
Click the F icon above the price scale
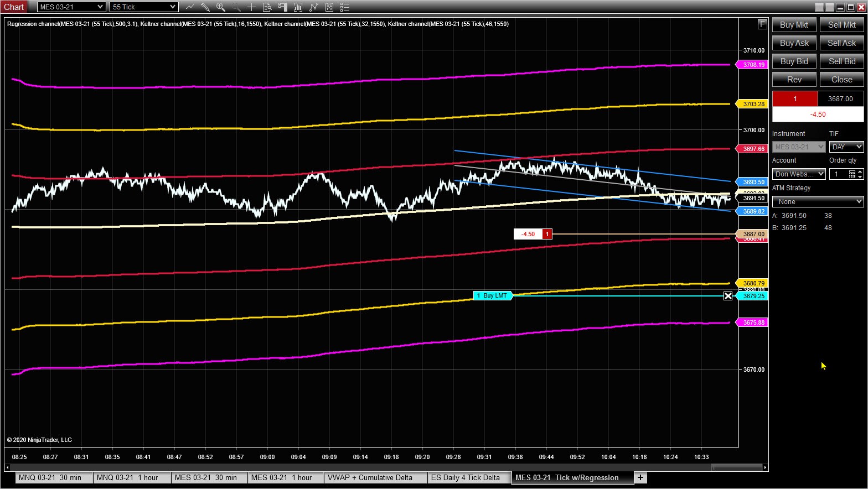762,24
